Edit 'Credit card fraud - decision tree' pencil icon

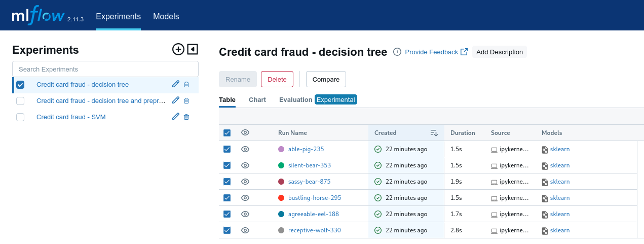(176, 84)
